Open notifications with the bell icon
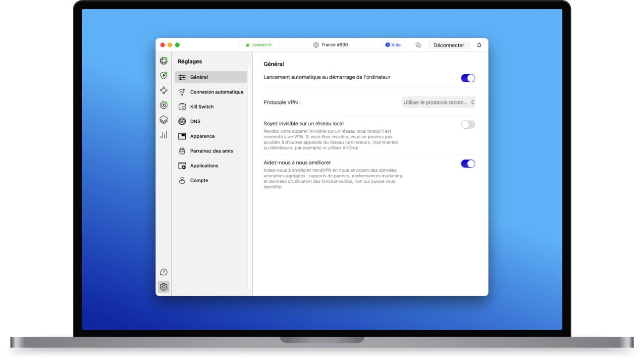644x360 pixels. pos(479,45)
